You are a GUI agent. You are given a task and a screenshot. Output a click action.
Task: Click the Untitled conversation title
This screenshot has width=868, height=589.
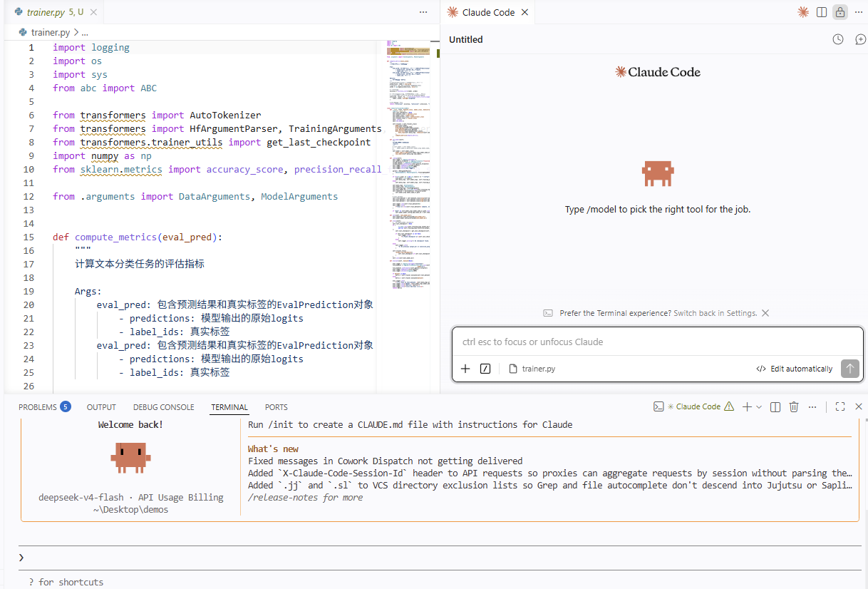click(x=466, y=40)
